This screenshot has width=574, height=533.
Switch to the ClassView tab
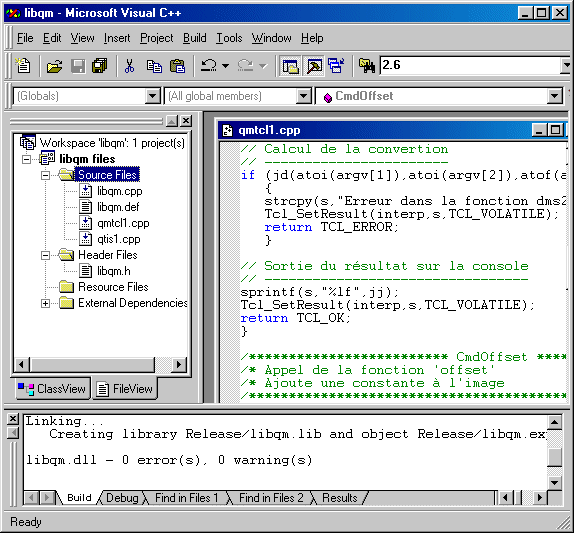click(x=52, y=388)
